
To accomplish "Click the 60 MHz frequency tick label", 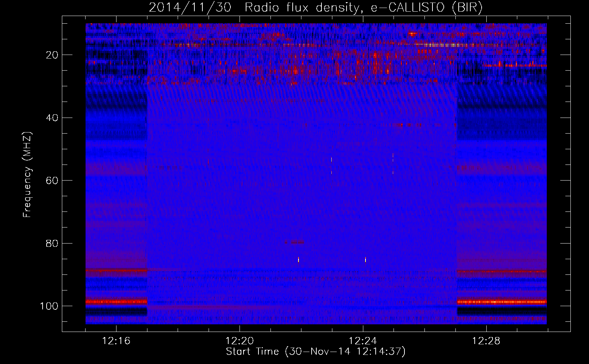I will [52, 181].
